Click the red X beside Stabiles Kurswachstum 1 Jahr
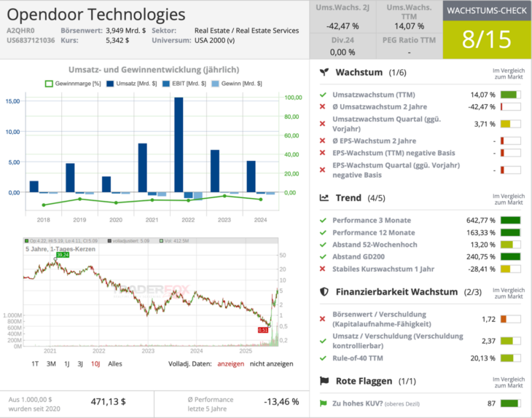This screenshot has width=532, height=418. coord(323,269)
